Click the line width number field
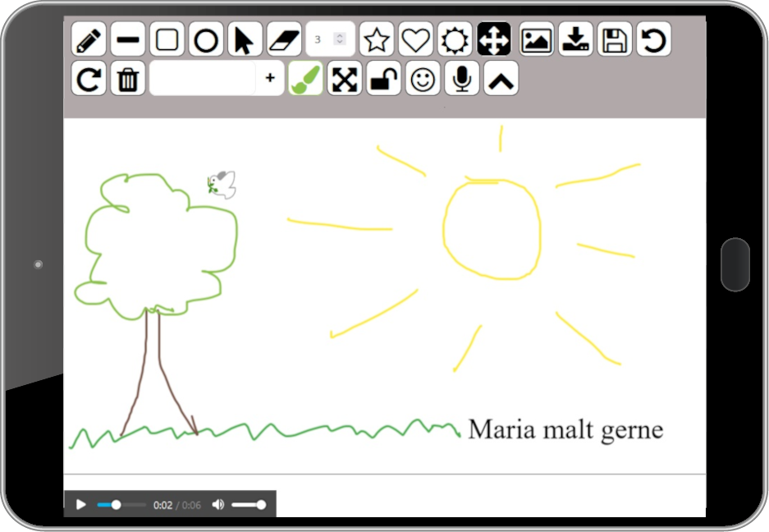Screen dimensions: 769x532 pos(331,39)
